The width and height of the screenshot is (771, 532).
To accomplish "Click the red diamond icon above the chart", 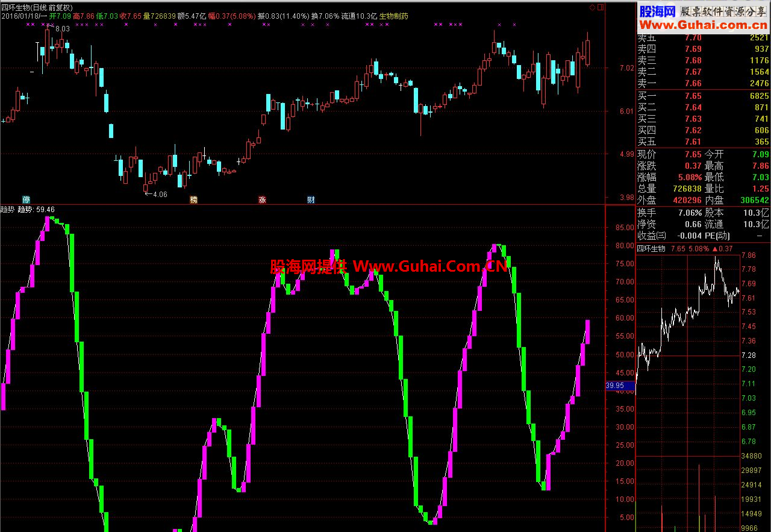I will [592, 7].
